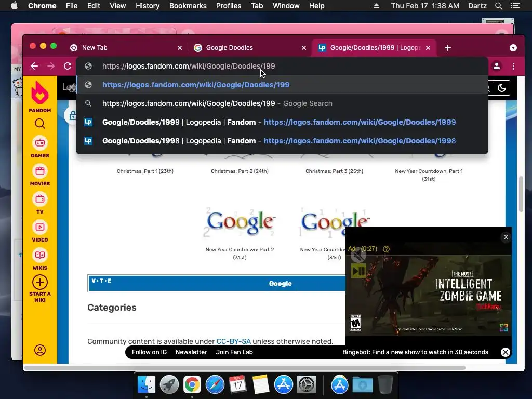Click play/pause on the video ad
The height and width of the screenshot is (399, 532).
pos(358,271)
